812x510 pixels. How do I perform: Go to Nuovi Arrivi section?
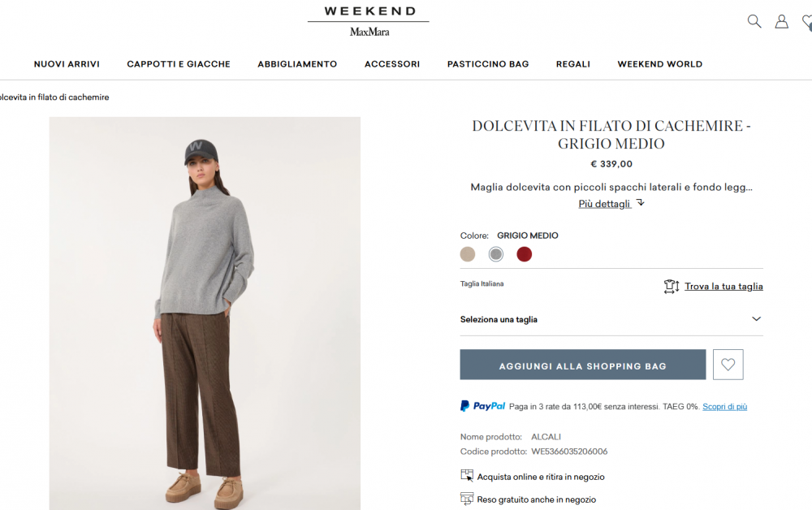point(67,64)
